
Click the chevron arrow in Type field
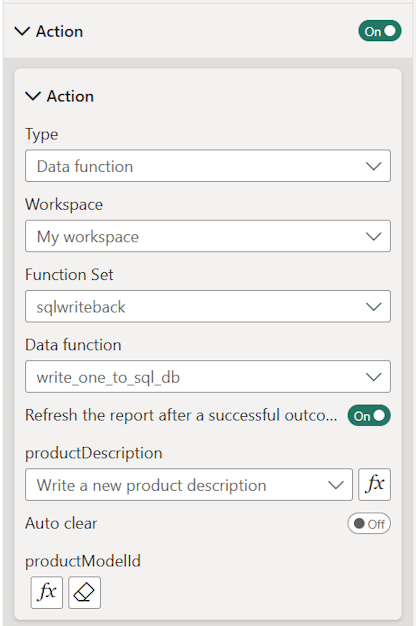pos(374,166)
